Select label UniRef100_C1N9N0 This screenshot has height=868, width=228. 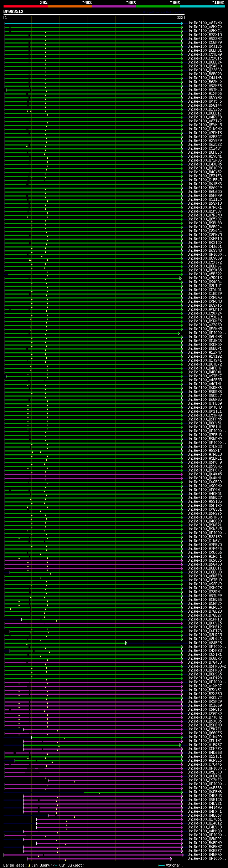coord(204,129)
